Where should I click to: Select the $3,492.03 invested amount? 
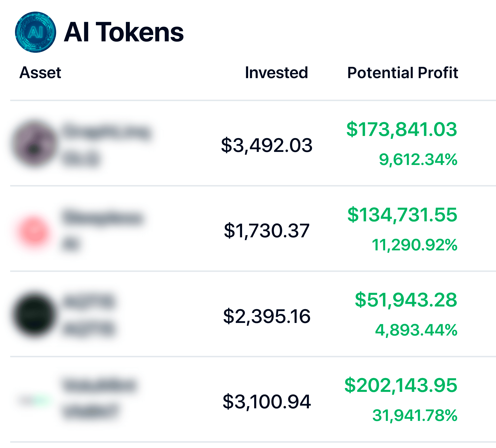click(x=267, y=145)
